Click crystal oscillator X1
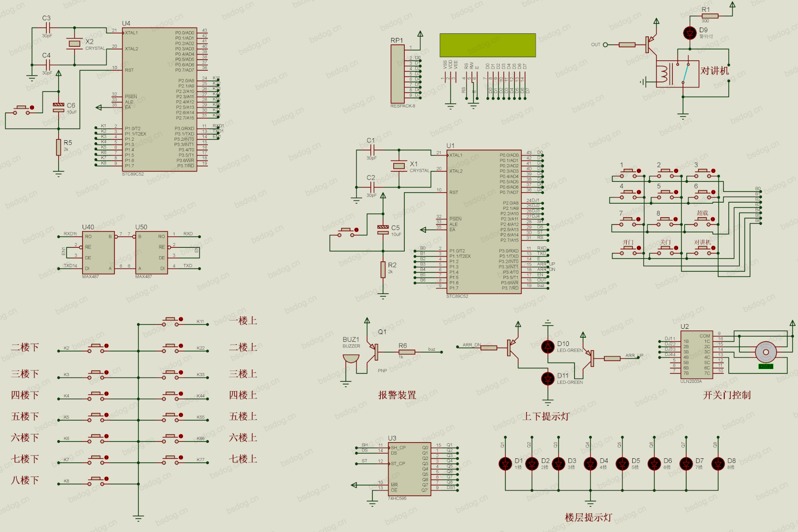 coord(398,166)
